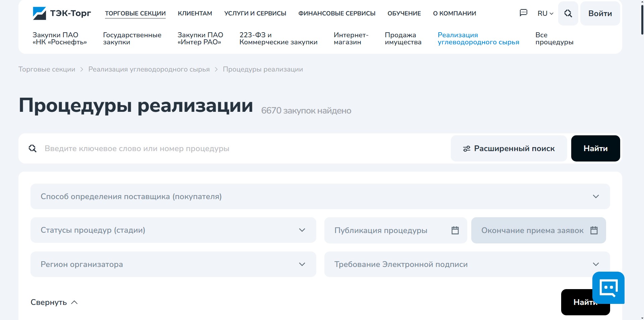
Task: Expand Требование Электронной подписи dropdown
Action: click(467, 264)
